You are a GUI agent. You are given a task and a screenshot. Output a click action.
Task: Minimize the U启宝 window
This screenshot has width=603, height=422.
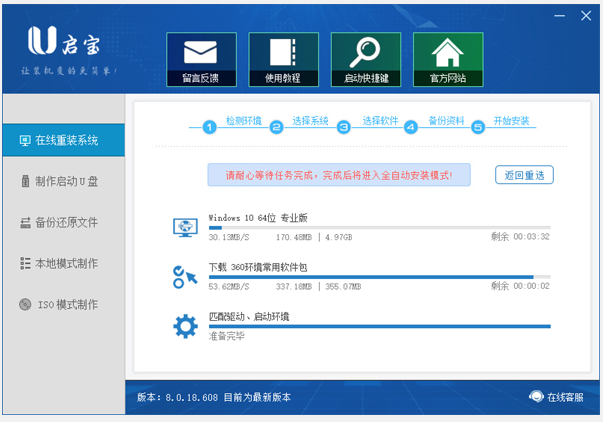coord(560,16)
